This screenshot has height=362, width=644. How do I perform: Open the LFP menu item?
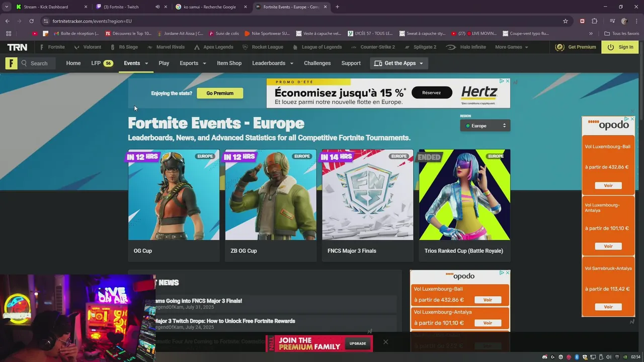102,63
